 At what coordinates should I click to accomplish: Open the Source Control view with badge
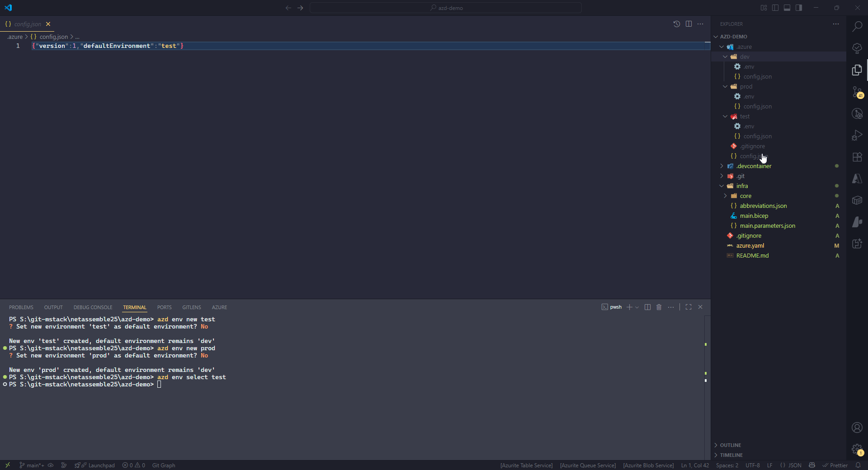point(857,92)
